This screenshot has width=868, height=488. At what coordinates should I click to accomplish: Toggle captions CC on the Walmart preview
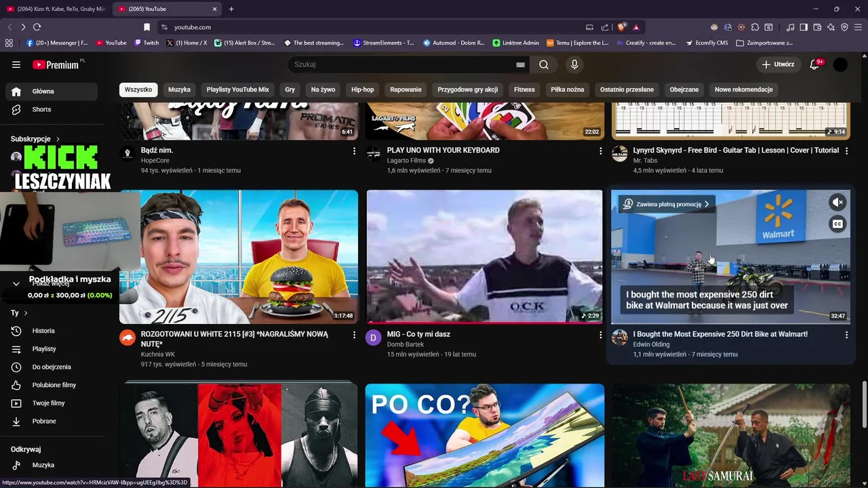(x=838, y=224)
